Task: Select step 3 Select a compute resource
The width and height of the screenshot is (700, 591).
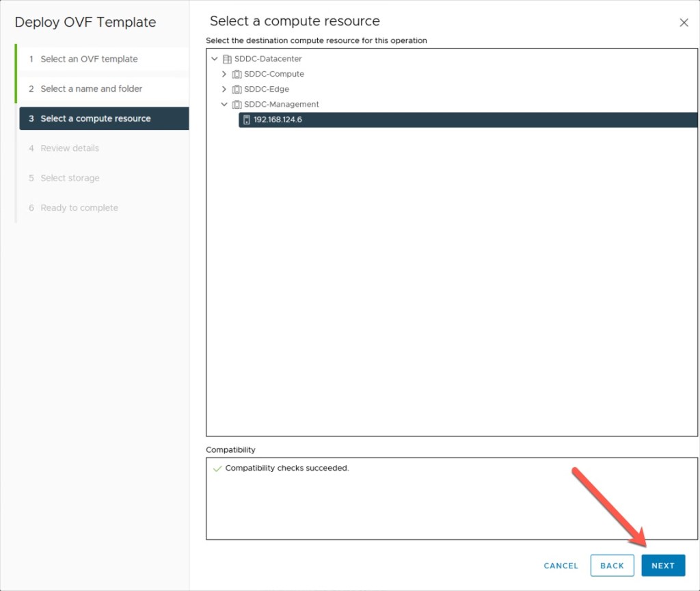Action: tap(96, 118)
